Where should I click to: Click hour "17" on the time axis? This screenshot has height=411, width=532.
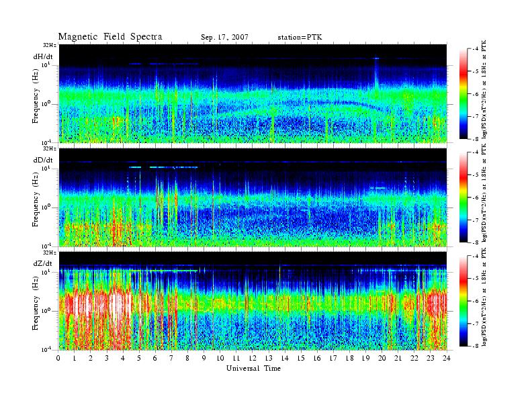pos(333,358)
